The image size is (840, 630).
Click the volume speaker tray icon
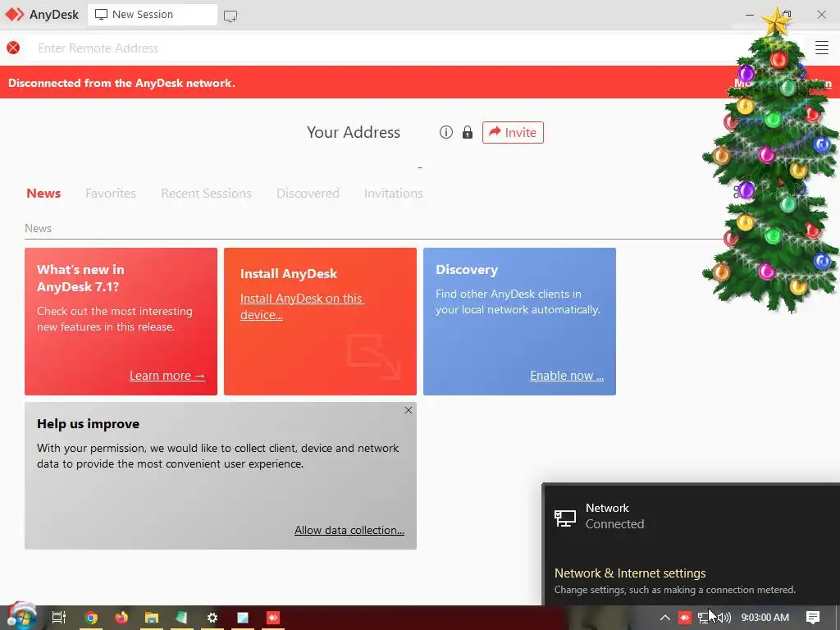click(724, 618)
